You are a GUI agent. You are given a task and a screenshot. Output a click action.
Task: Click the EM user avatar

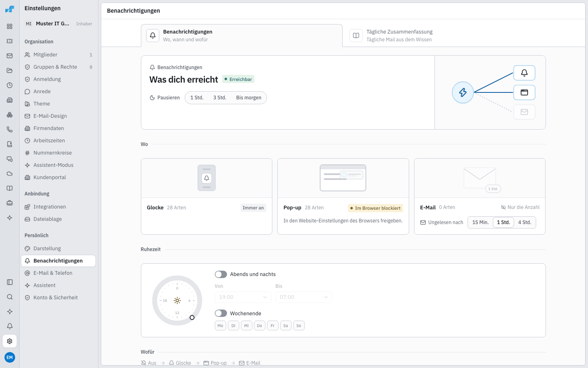point(10,357)
